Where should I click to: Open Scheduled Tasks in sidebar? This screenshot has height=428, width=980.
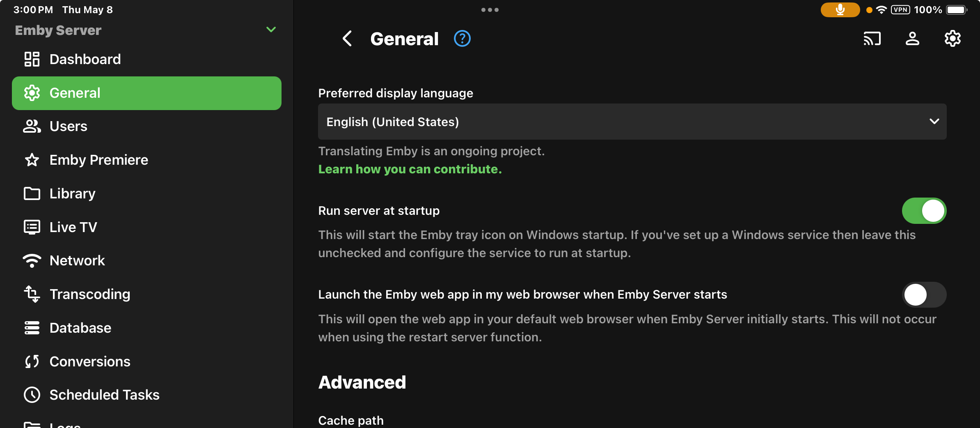click(104, 395)
